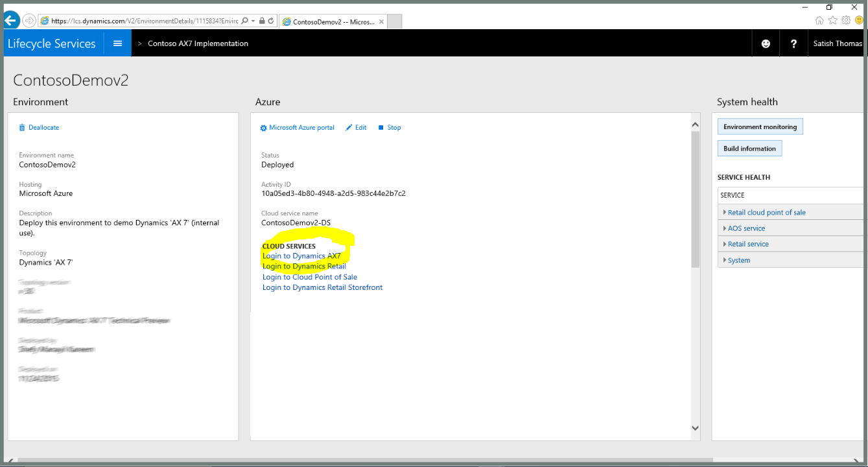Click cloud service name ContosoDemov2-DS

(296, 222)
